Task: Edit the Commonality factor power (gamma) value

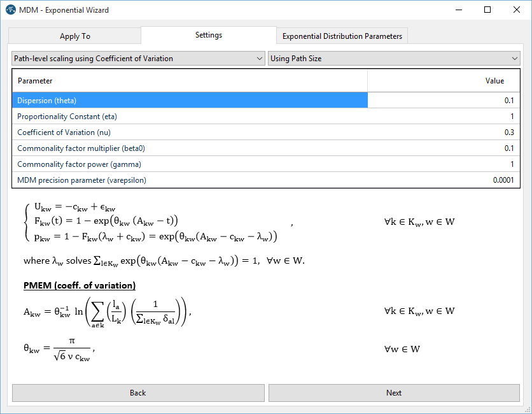Action: point(443,164)
